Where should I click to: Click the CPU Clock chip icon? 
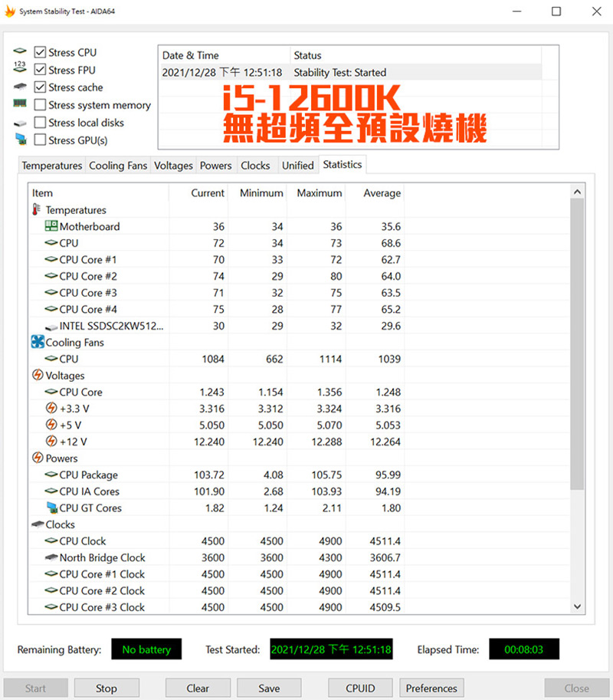[x=52, y=541]
